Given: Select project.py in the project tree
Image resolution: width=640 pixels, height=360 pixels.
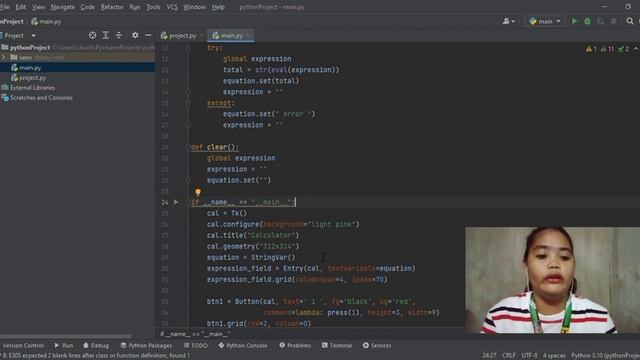Looking at the screenshot, I should coord(33,78).
